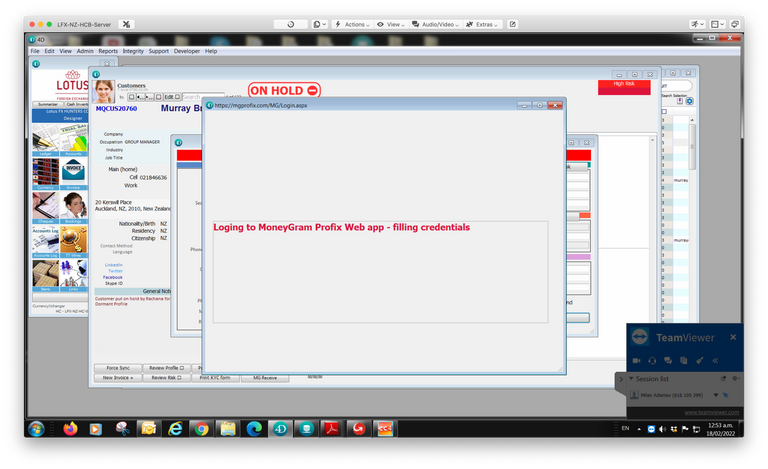The image size is (768, 469).
Task: Click the Summarizer button
Action: pyautogui.click(x=48, y=104)
